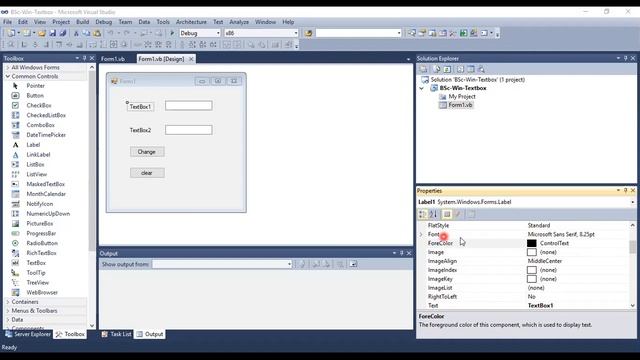The width and height of the screenshot is (640, 360).
Task: Toggle auto-hide pin on Output panel
Action: point(402,253)
